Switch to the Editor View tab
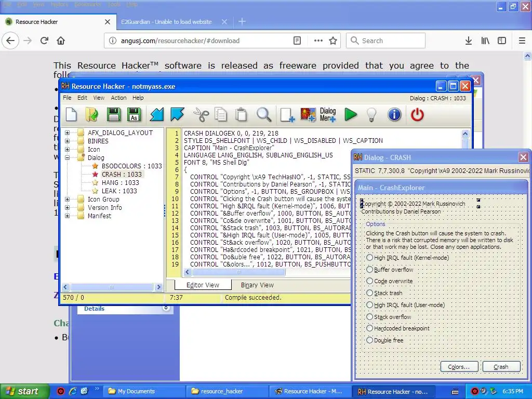The height and width of the screenshot is (399, 532). (203, 285)
